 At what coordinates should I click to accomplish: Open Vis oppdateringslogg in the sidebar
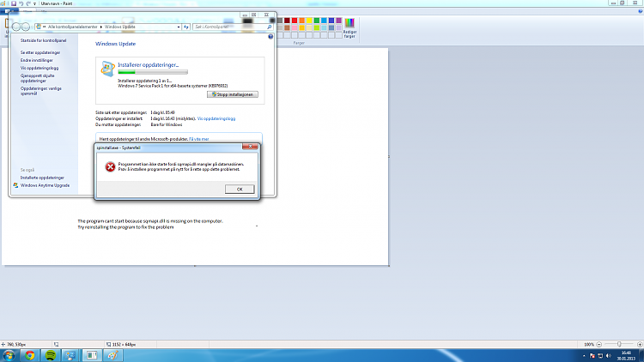pyautogui.click(x=39, y=68)
